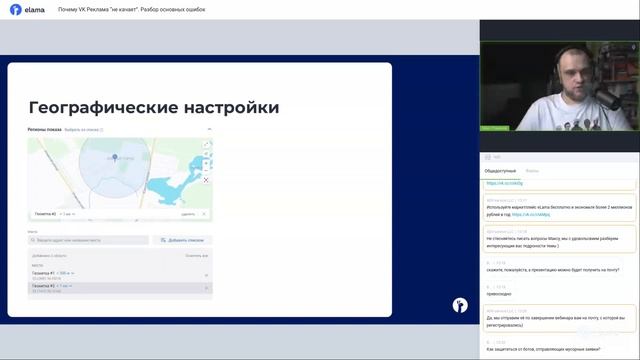
Task: Open radius dropdown in map Геометка #2 bar
Action: (x=67, y=214)
